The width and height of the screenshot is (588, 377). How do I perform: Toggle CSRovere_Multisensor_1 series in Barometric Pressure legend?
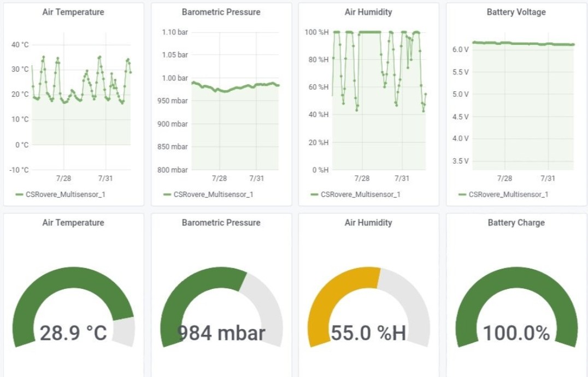click(213, 194)
